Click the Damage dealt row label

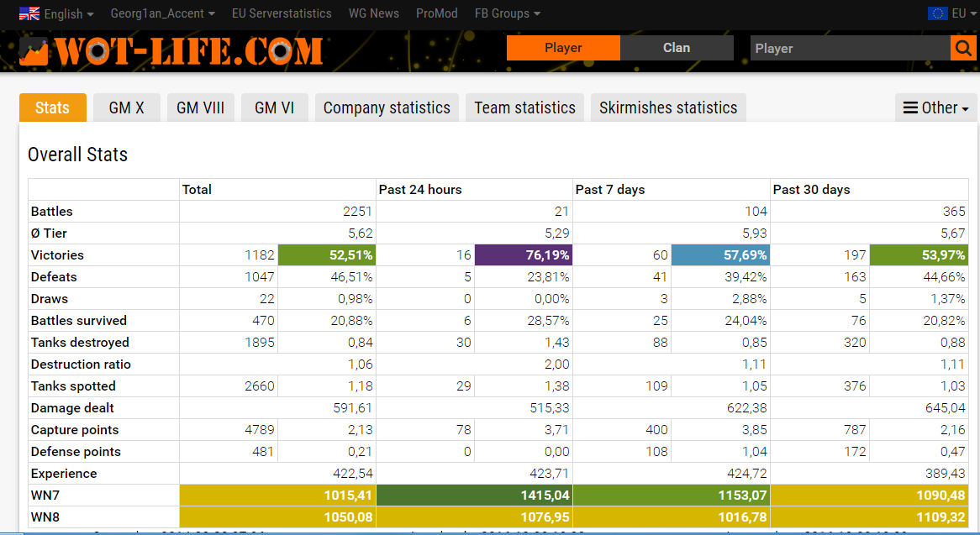(x=72, y=408)
